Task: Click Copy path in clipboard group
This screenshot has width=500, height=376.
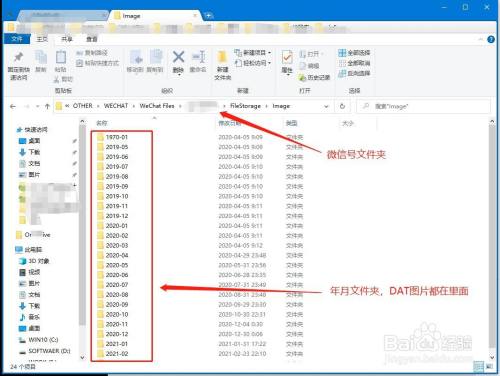Action: 92,53
